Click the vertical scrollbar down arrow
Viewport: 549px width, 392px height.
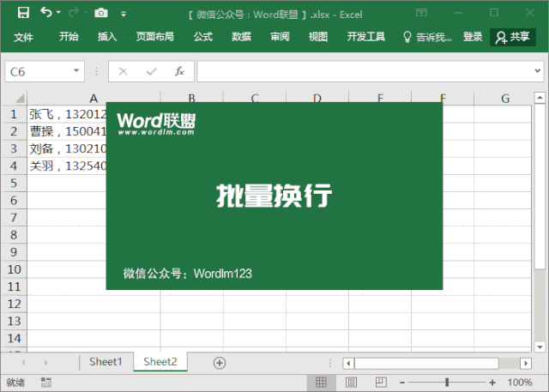pos(540,347)
